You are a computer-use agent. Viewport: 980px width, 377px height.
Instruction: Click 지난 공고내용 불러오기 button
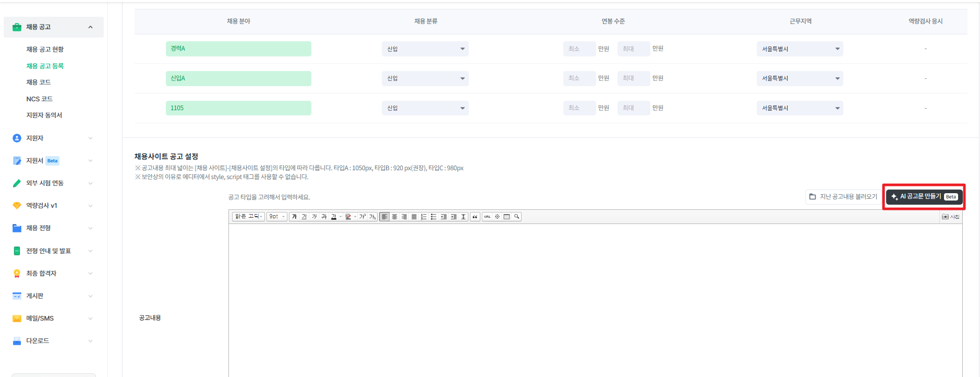[843, 197]
